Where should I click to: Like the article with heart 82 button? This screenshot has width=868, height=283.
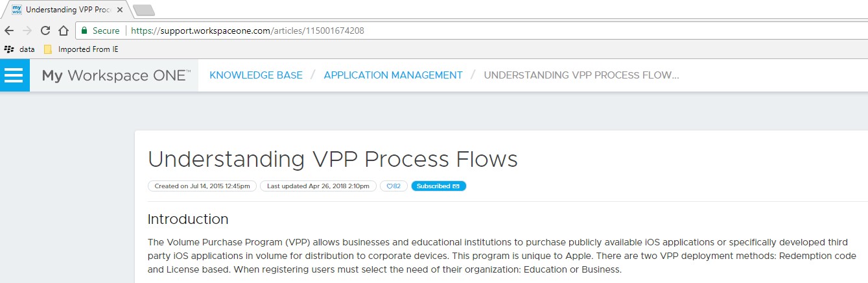tap(393, 186)
